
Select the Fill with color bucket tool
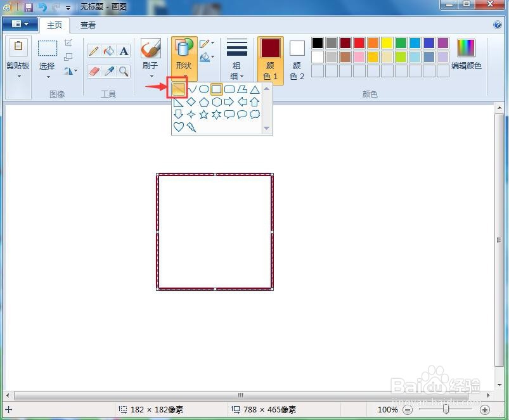tap(109, 51)
